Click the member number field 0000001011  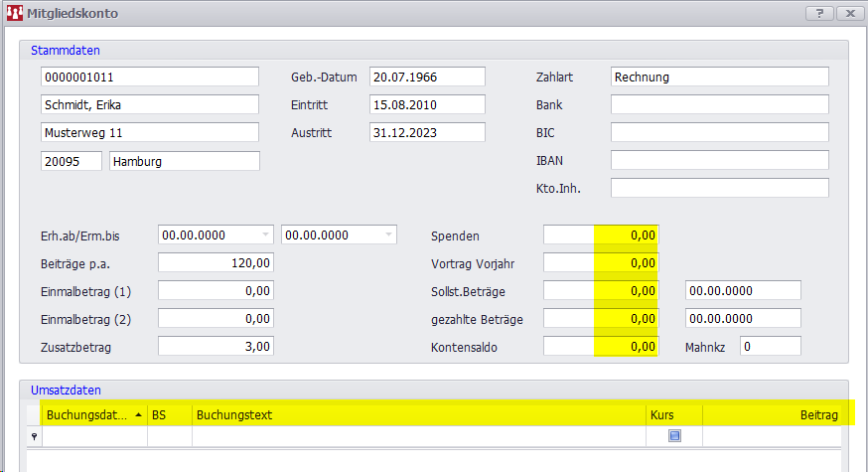point(149,78)
